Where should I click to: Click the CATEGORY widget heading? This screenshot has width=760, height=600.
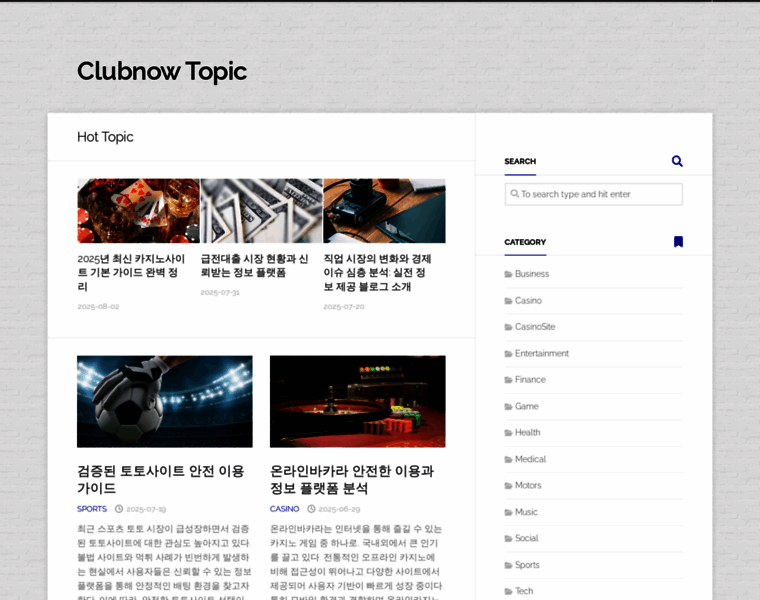click(525, 242)
